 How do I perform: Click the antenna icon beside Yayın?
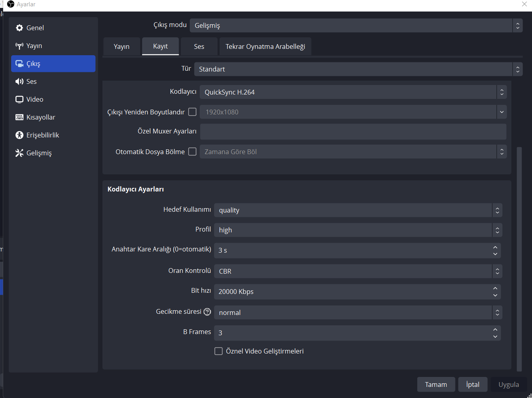coord(19,46)
